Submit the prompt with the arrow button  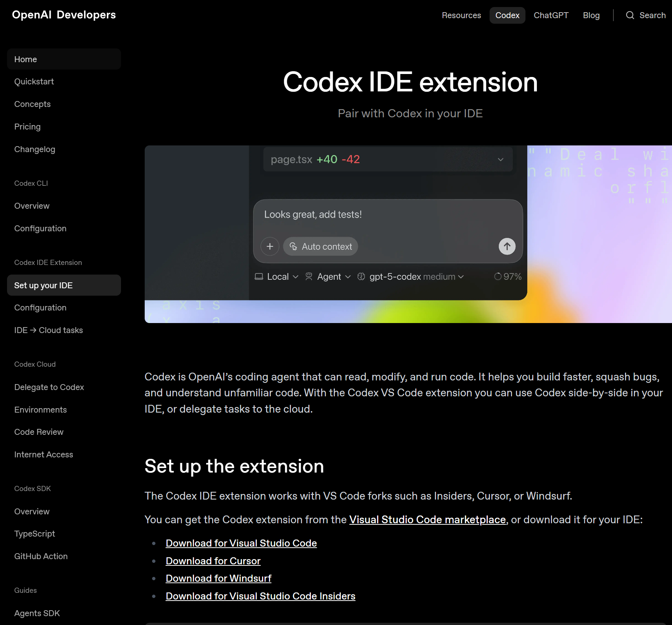coord(507,246)
